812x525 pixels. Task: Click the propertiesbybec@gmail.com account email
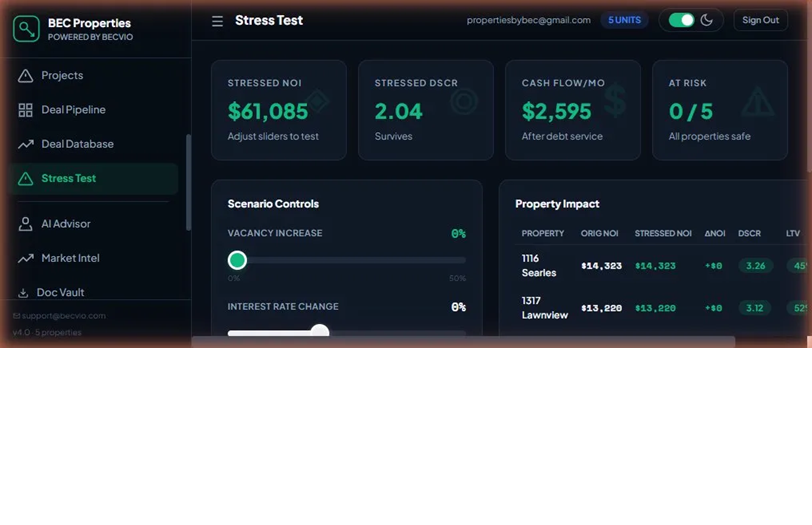528,20
